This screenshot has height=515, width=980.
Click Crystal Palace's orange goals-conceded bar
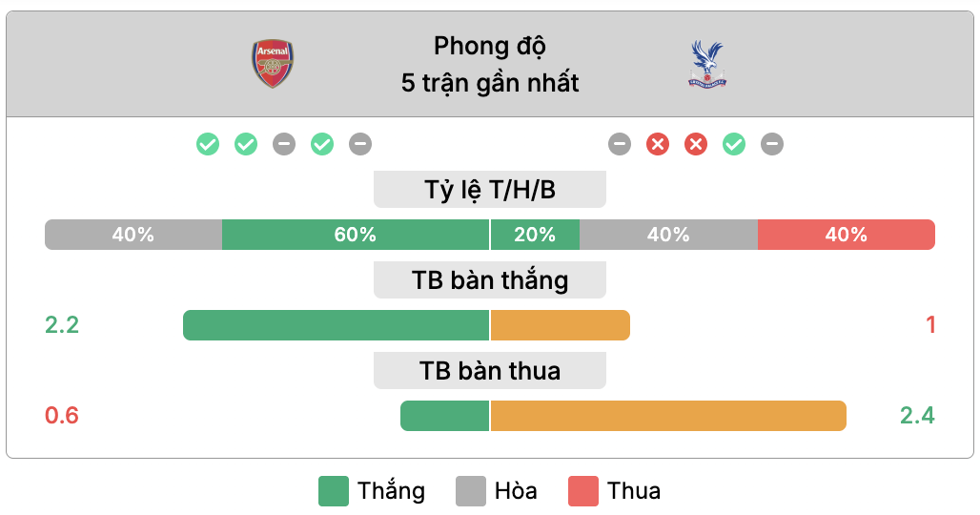668,416
